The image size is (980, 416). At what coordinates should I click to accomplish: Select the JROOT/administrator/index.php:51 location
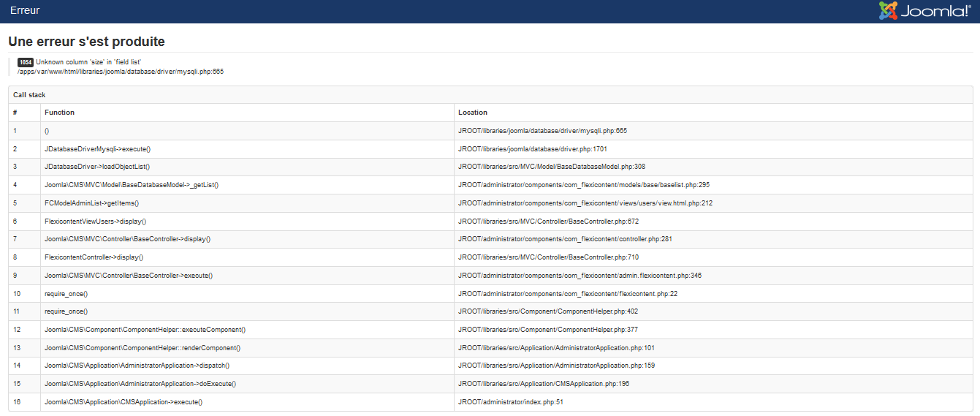(511, 402)
